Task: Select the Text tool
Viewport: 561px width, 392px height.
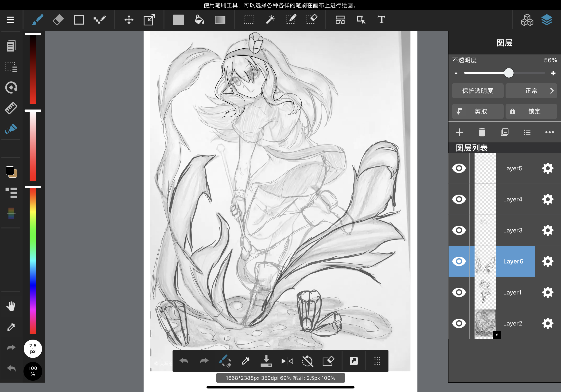Action: (381, 20)
